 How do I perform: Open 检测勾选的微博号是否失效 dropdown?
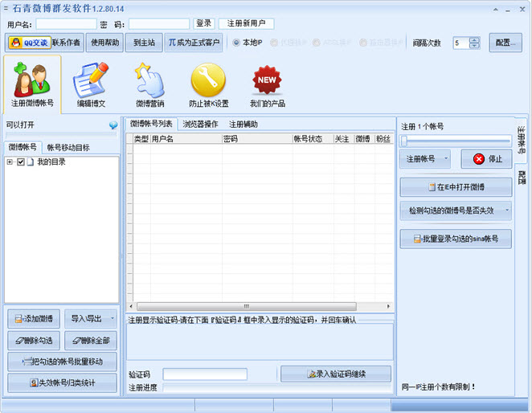coord(456,211)
